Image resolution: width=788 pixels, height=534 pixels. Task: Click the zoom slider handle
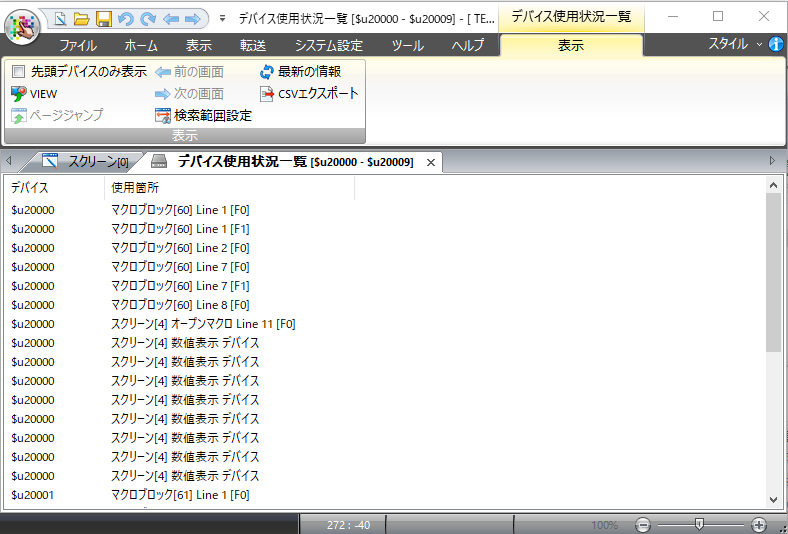coord(699,524)
